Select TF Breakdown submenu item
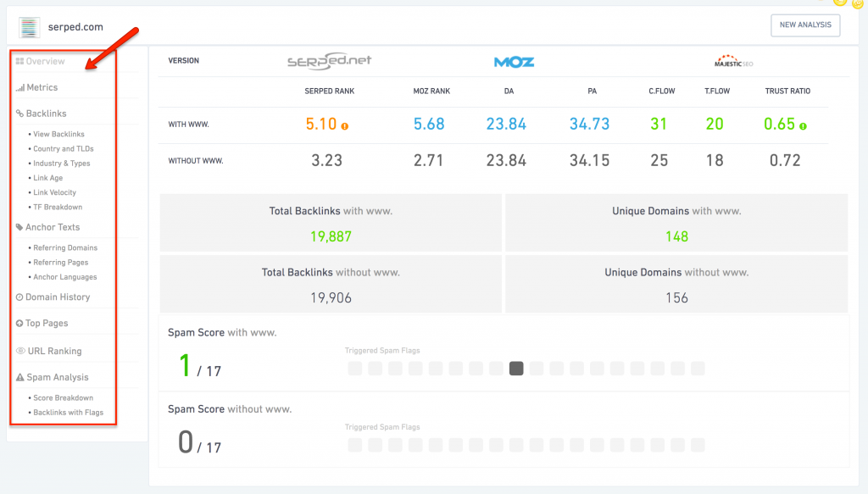This screenshot has width=868, height=494. (x=58, y=207)
